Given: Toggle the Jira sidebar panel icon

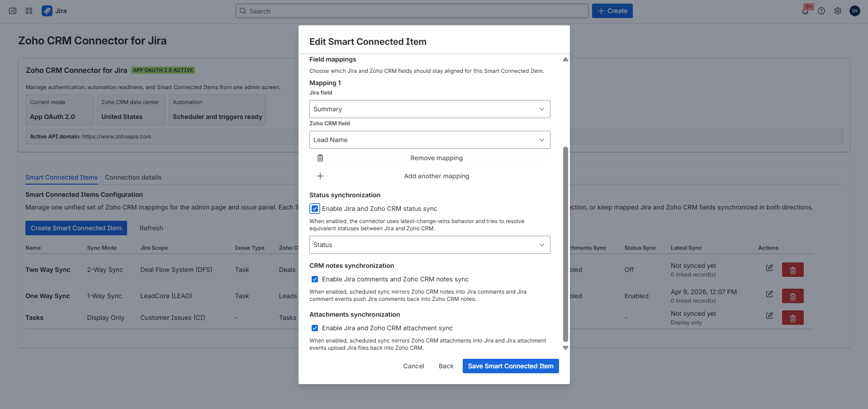Looking at the screenshot, I should pyautogui.click(x=13, y=11).
